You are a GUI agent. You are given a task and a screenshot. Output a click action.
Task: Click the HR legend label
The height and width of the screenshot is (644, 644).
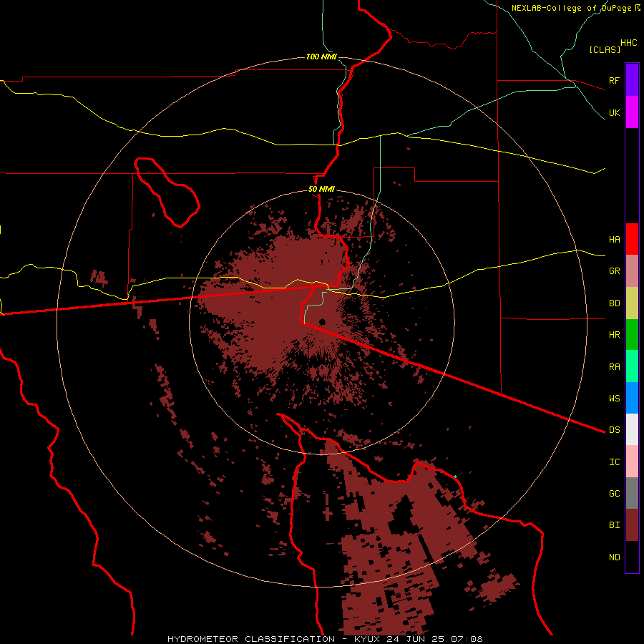(614, 335)
